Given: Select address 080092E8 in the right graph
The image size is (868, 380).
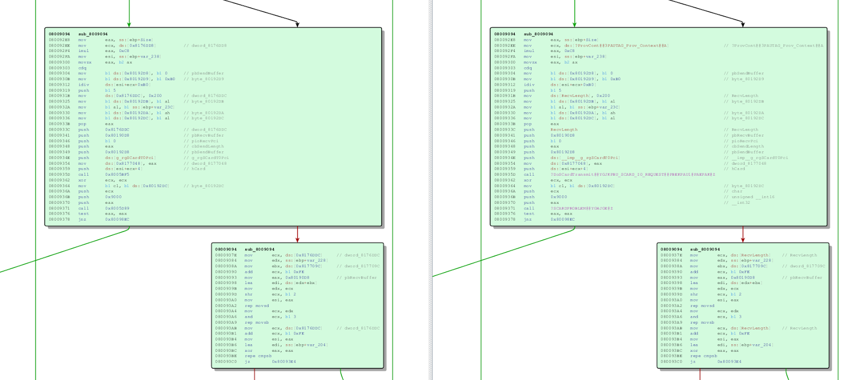Looking at the screenshot, I should tap(505, 40).
